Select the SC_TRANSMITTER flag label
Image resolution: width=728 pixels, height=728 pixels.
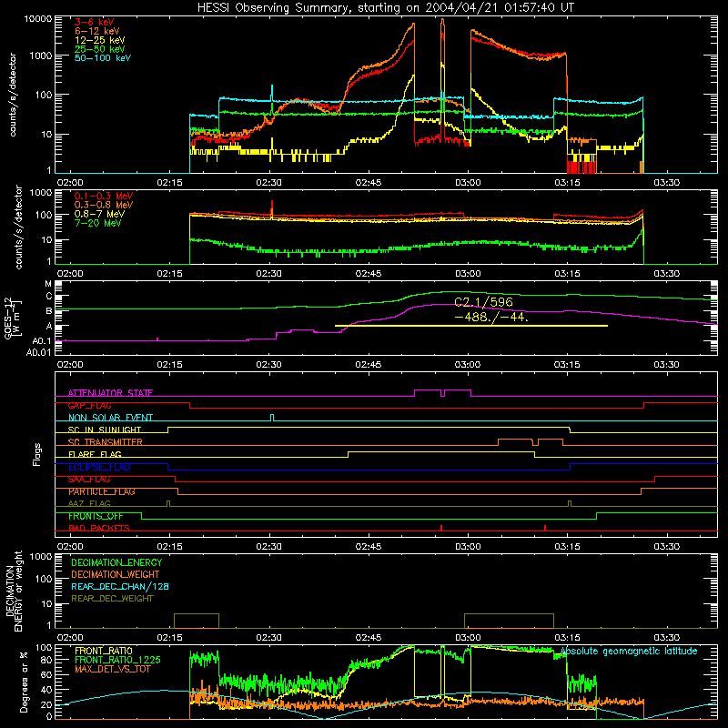pos(106,442)
